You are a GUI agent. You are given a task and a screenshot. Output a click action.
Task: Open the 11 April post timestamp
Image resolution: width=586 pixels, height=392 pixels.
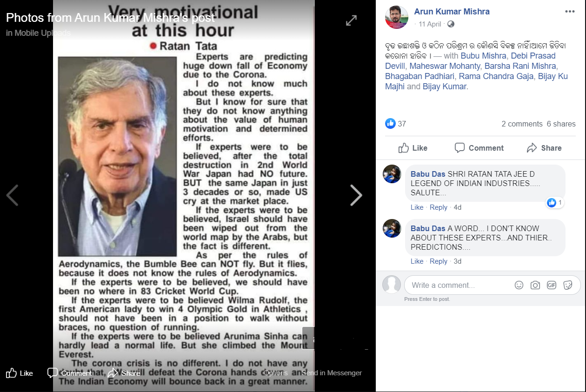pyautogui.click(x=430, y=24)
